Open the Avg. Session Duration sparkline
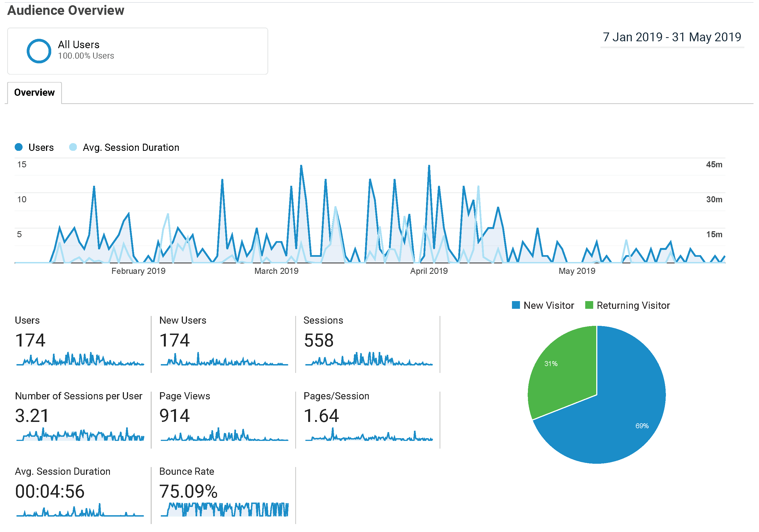 80,511
